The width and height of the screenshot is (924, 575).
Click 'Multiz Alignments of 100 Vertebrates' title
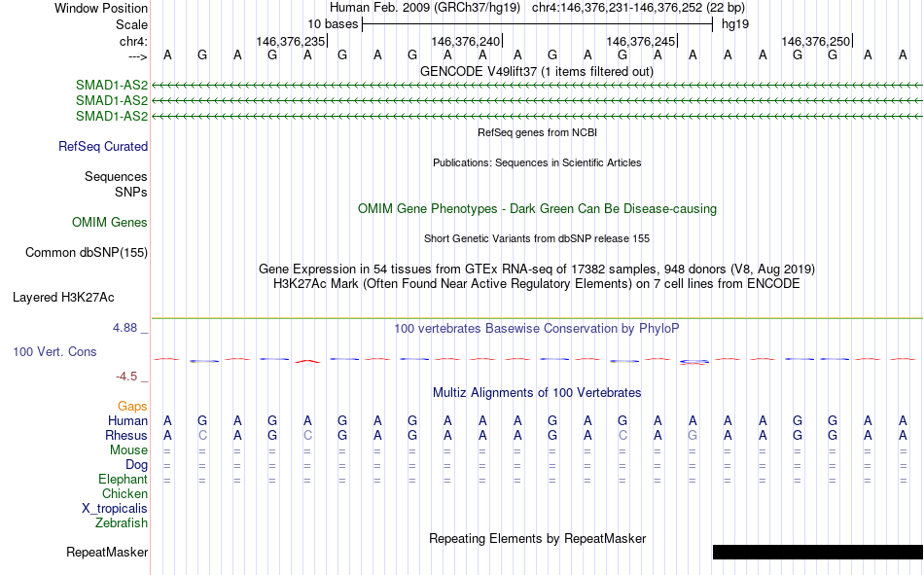537,393
